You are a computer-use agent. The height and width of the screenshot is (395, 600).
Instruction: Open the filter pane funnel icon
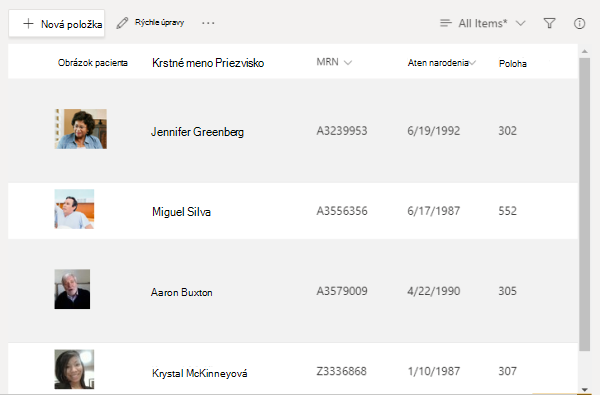coord(549,23)
